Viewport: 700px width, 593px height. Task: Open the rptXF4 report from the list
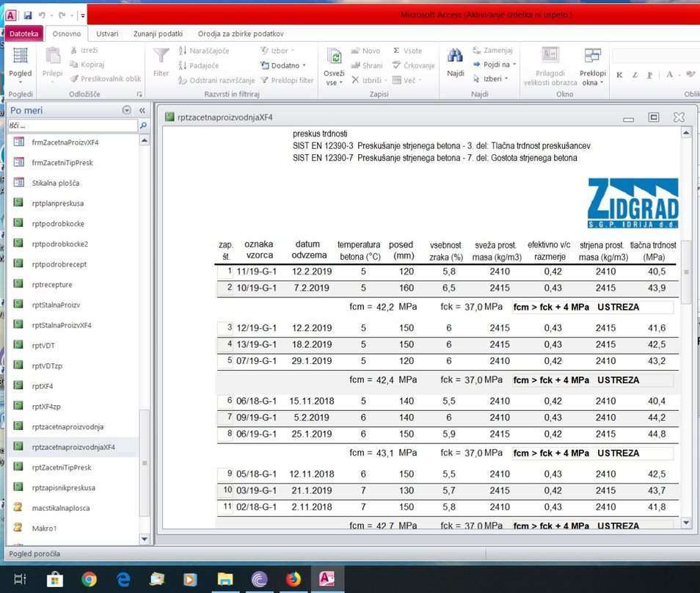tap(43, 386)
